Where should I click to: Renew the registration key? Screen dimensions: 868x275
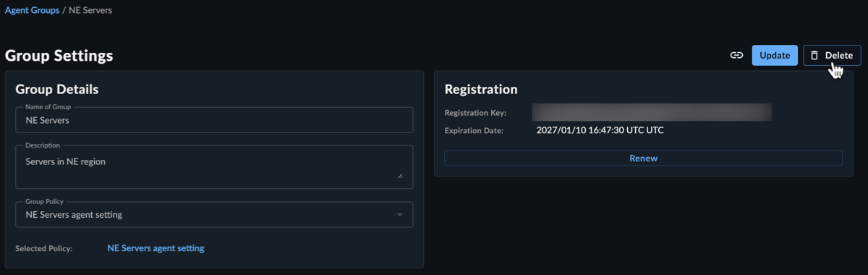(x=643, y=158)
